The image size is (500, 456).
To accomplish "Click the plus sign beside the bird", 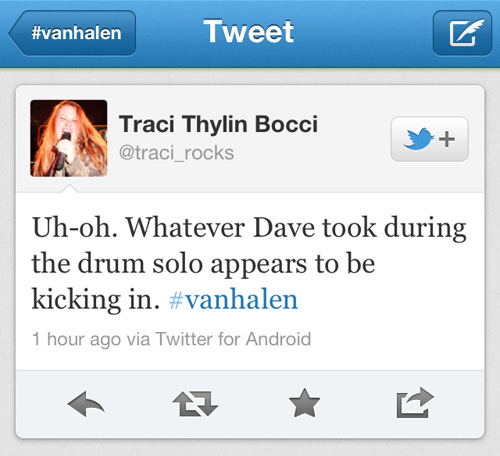I will coord(447,139).
